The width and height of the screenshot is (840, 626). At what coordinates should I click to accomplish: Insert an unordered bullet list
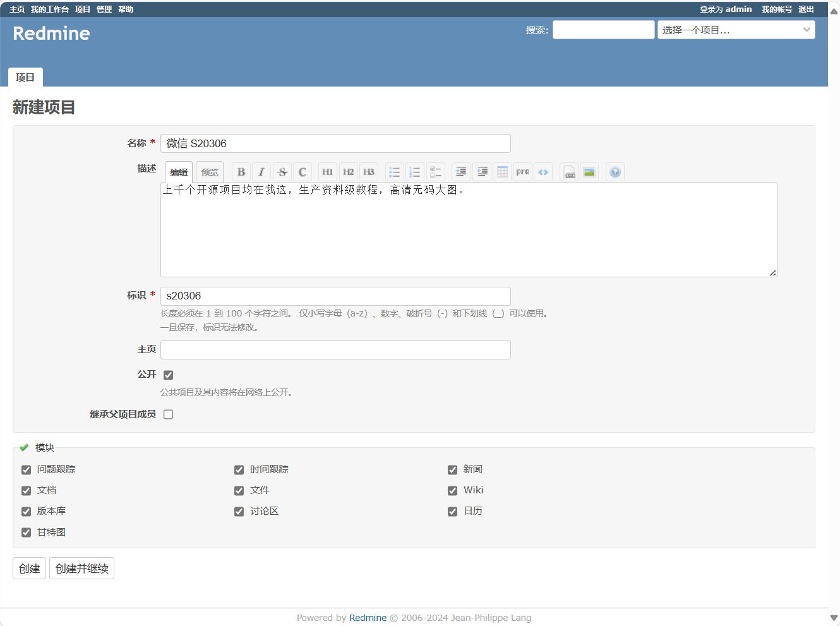(x=394, y=172)
